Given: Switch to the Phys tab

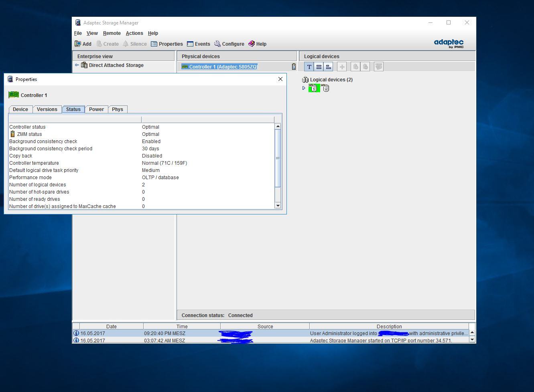Looking at the screenshot, I should (118, 109).
